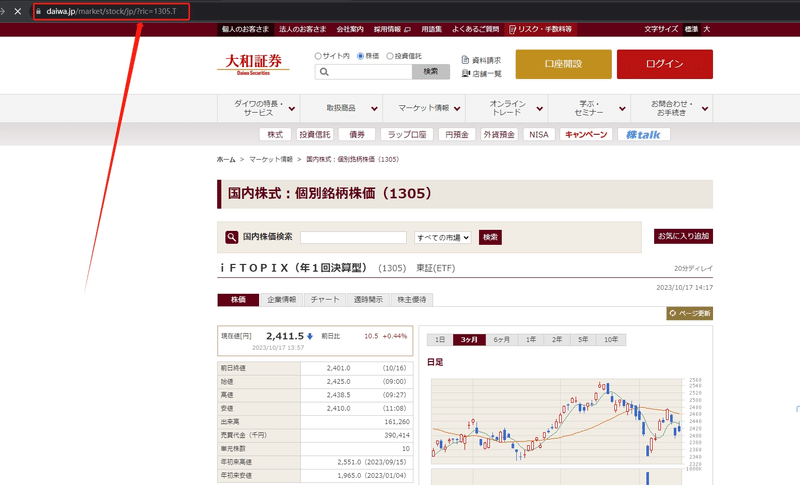The height and width of the screenshot is (485, 800).
Task: Click the ログイン button
Action: 664,64
